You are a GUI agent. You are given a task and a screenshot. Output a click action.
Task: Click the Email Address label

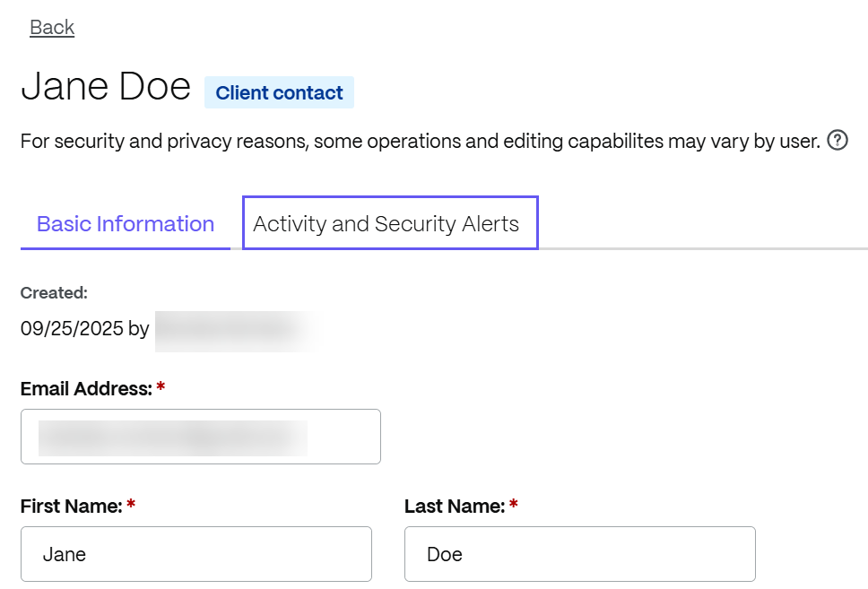86,389
